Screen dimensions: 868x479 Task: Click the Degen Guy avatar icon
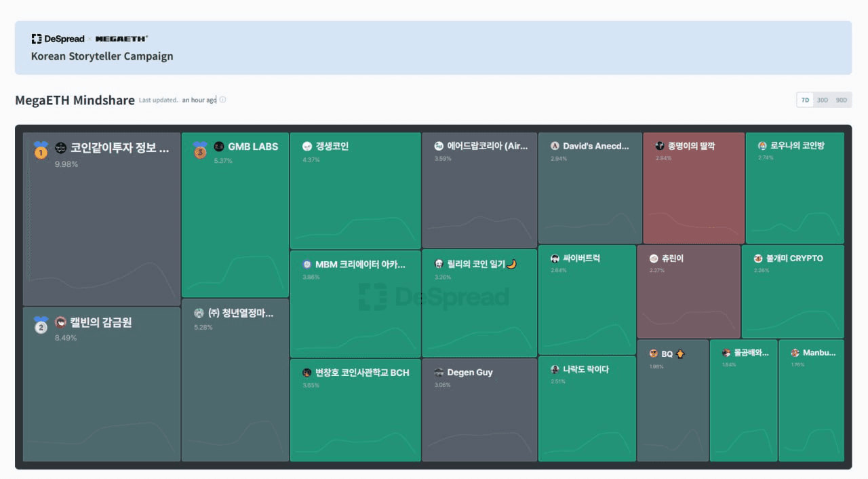tap(439, 372)
